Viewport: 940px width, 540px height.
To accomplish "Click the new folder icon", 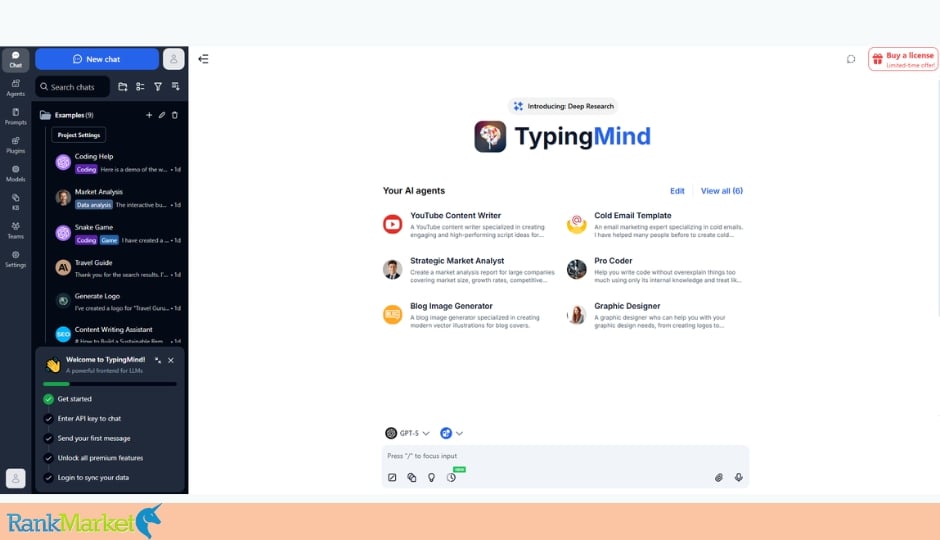I will click(x=123, y=87).
